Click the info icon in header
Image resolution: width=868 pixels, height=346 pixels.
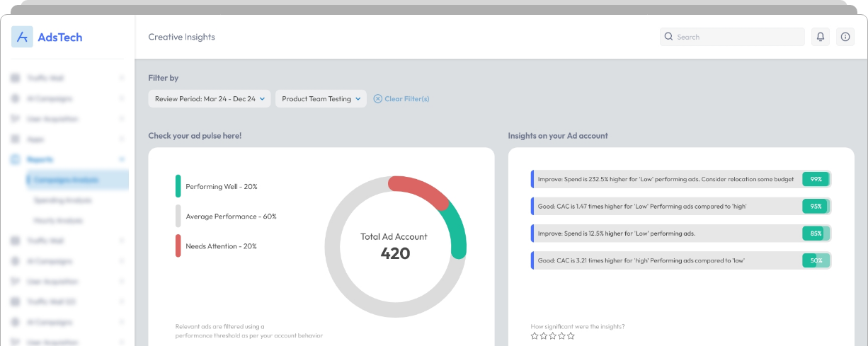click(x=845, y=37)
